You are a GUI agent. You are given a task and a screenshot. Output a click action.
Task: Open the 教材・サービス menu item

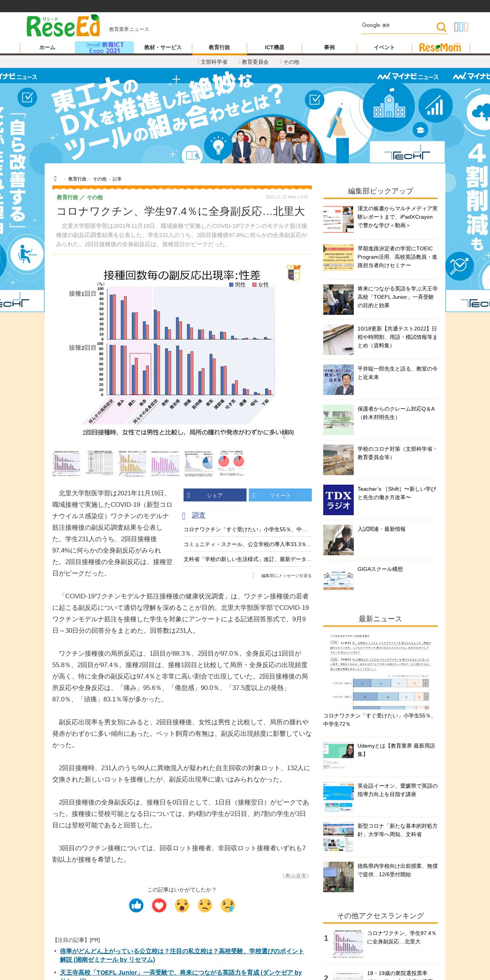point(163,47)
